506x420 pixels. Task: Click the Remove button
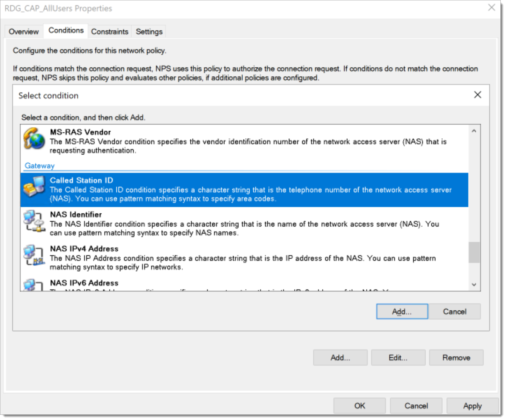click(x=456, y=358)
